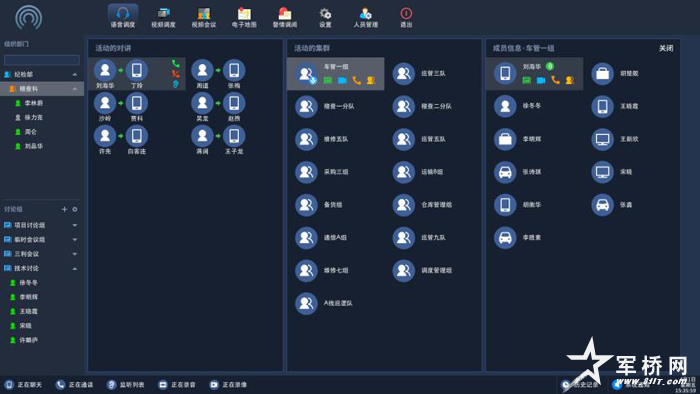Screen dimensions: 700x394
Task: Switch to 视频调度 video dispatch
Action: pos(163,18)
